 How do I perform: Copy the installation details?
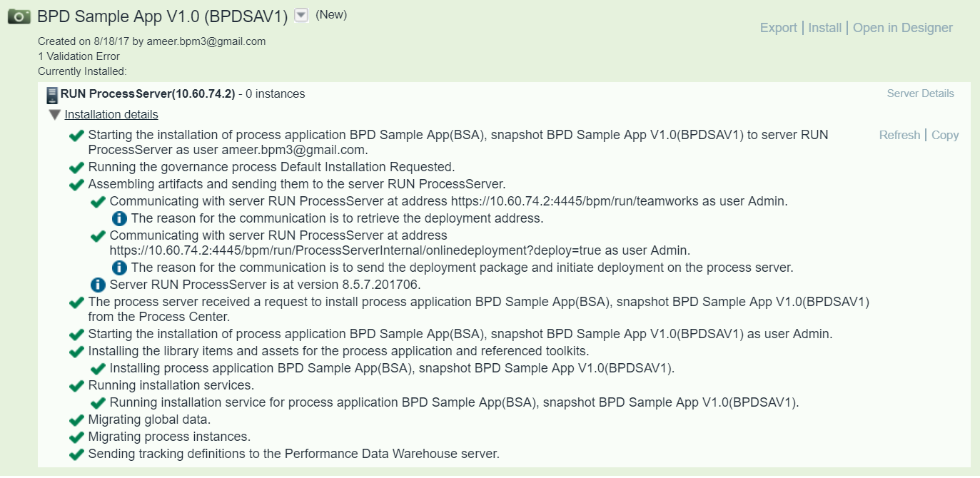coord(945,134)
